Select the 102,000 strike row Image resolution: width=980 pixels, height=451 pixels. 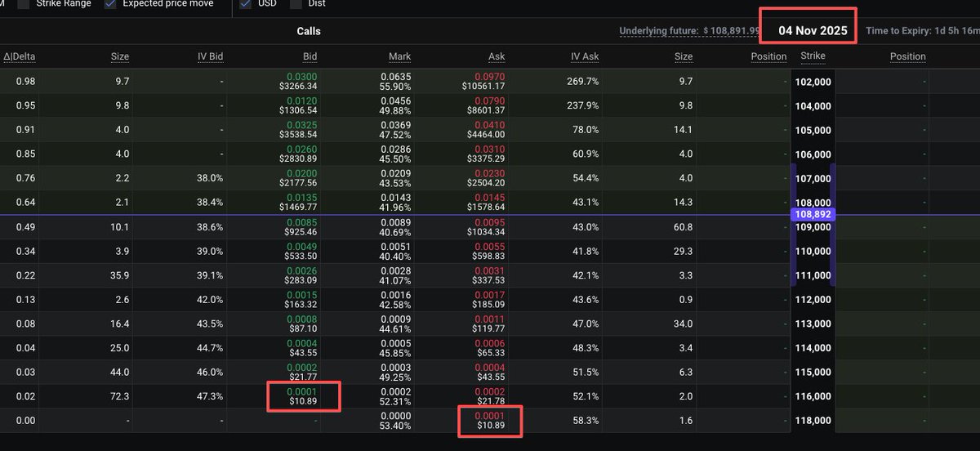(x=813, y=82)
